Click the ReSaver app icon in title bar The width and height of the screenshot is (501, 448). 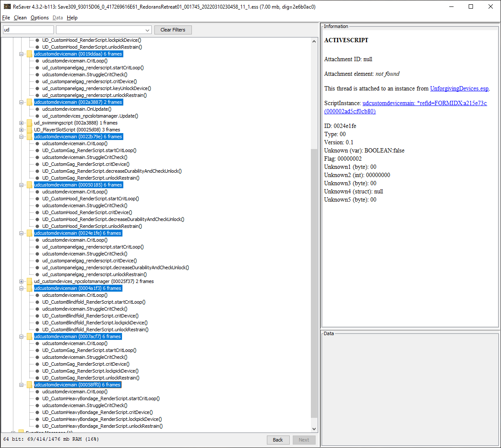[7, 7]
